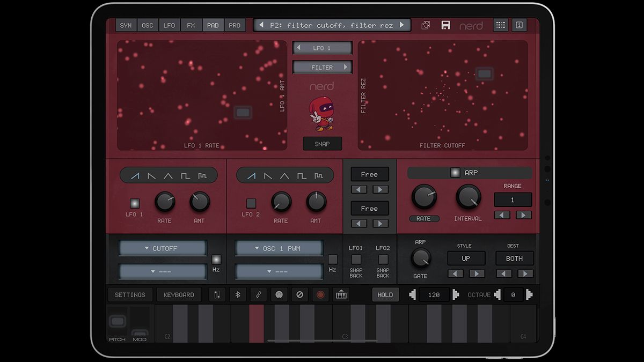The height and width of the screenshot is (362, 644).
Task: Open the info panel icon
Action: pyautogui.click(x=519, y=25)
